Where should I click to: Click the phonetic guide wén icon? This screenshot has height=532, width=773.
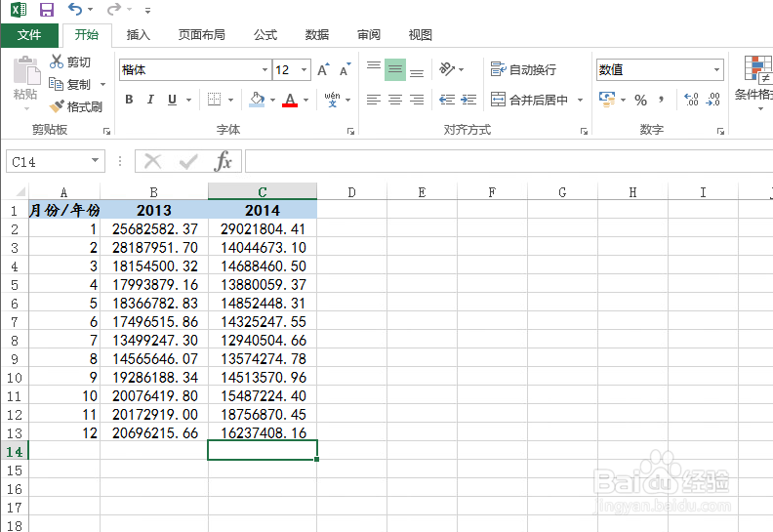[332, 100]
